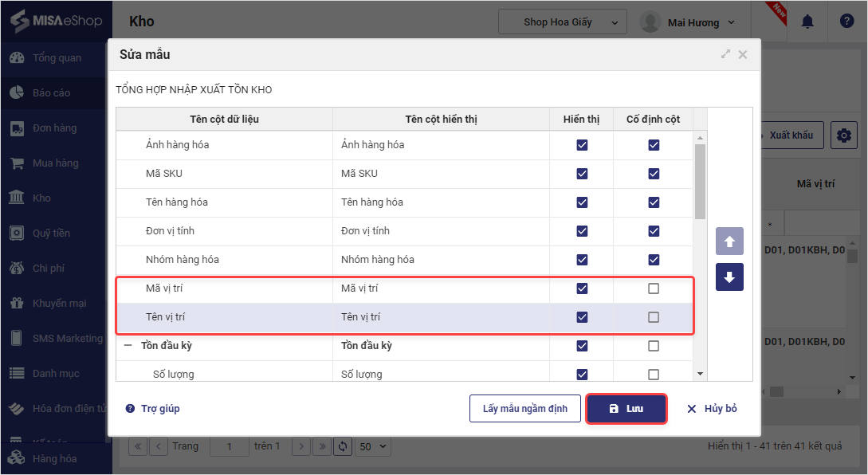The image size is (868, 475).
Task: Click the column list vertical scrollbar
Action: point(700,183)
